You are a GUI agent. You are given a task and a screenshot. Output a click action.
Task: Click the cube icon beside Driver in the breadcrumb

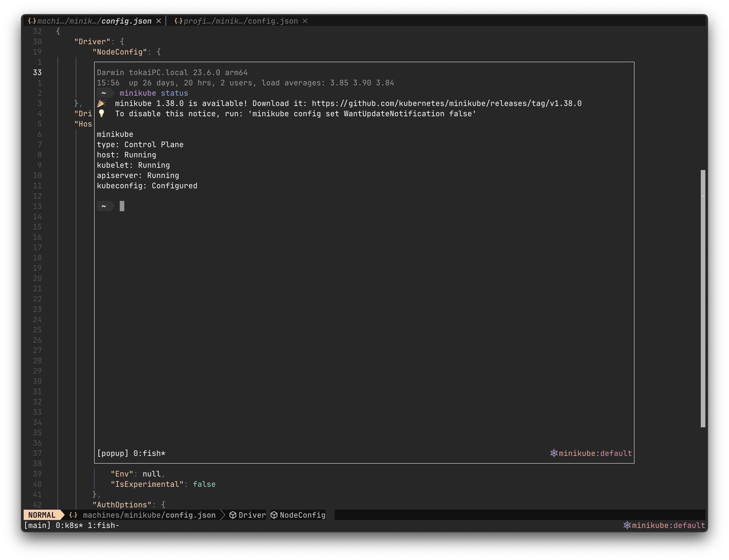(233, 515)
